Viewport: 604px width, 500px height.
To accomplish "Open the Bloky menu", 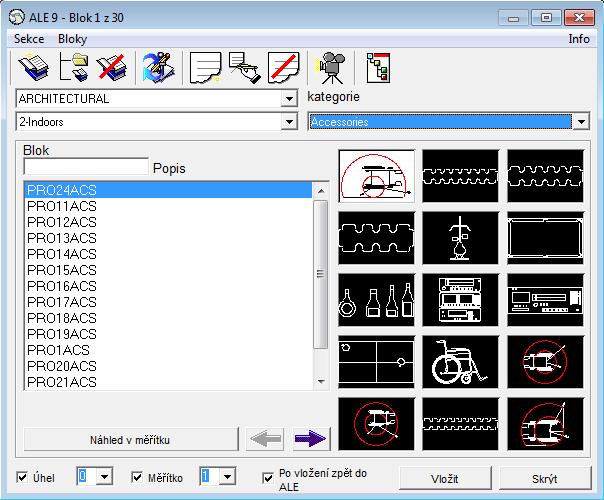I will click(x=72, y=39).
